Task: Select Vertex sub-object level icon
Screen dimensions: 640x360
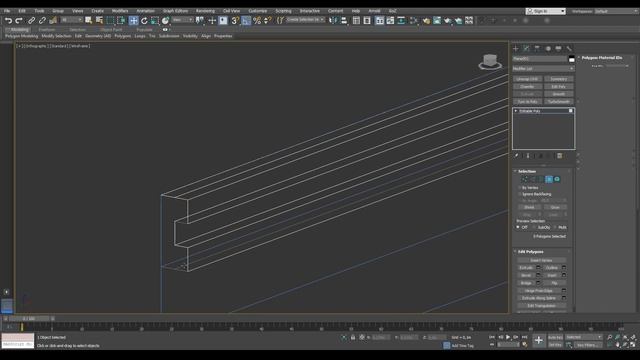Action: (524, 179)
